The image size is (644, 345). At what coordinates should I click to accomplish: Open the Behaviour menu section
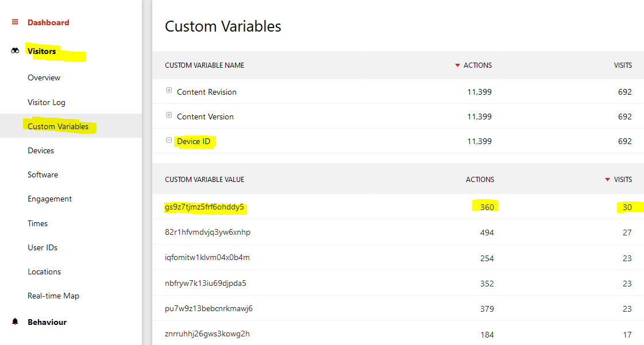pyautogui.click(x=47, y=322)
